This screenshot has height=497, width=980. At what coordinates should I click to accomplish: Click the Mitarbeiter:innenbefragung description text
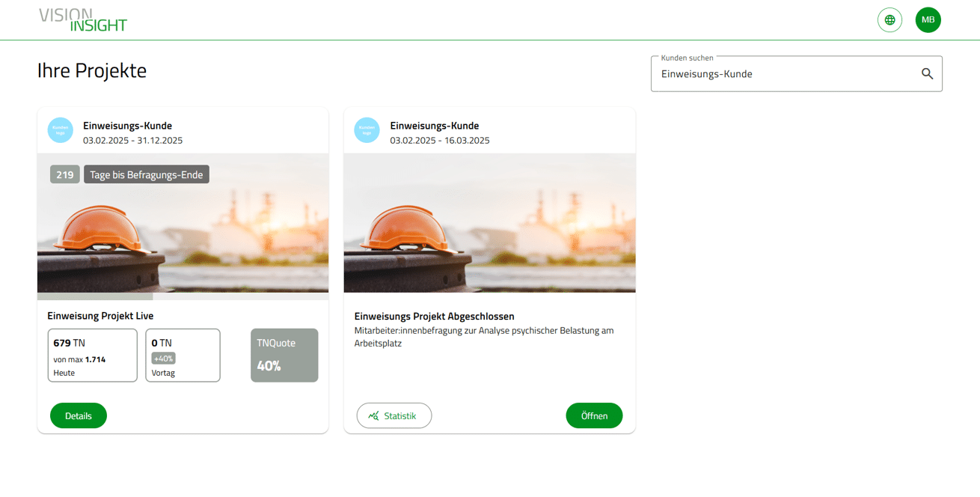tap(484, 337)
